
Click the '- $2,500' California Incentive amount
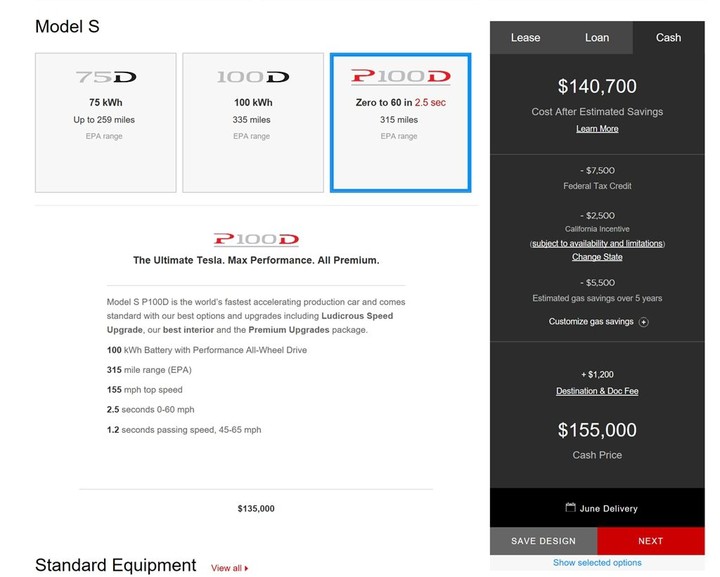597,216
